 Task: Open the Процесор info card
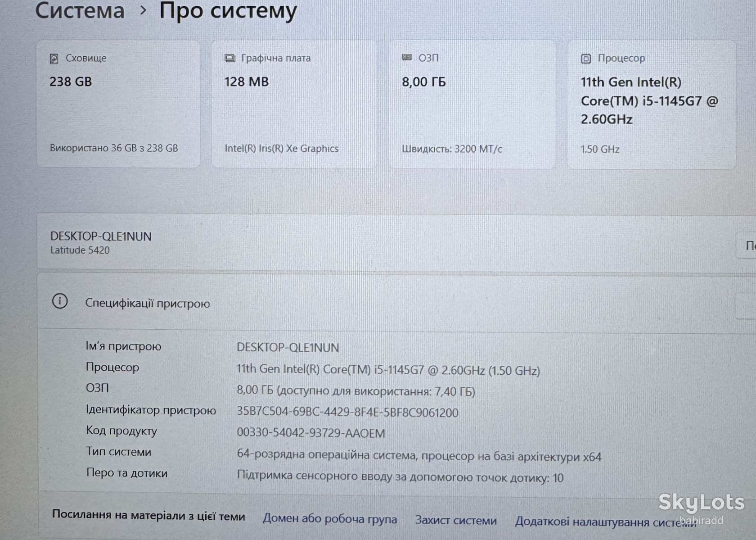pyautogui.click(x=652, y=105)
